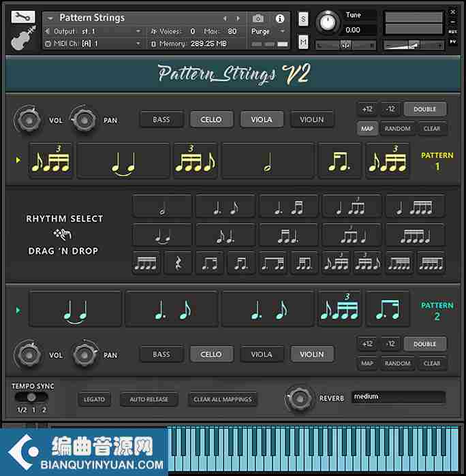Select the quarter rest rhythm tile

point(178,263)
